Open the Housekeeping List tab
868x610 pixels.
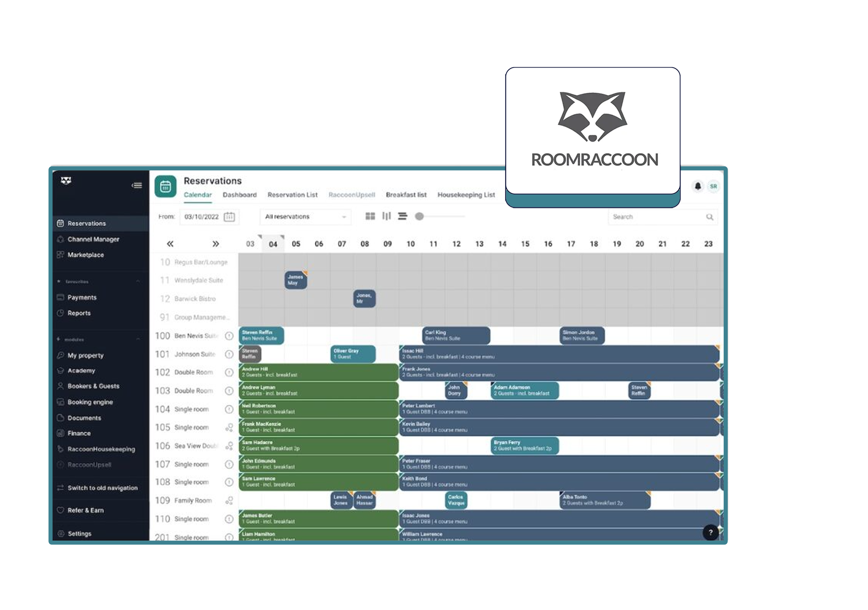tap(466, 195)
